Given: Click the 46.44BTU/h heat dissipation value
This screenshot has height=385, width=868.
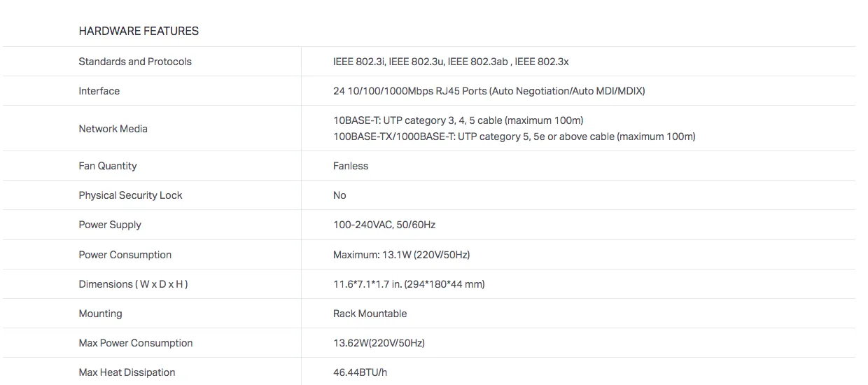Looking at the screenshot, I should pyautogui.click(x=360, y=372).
